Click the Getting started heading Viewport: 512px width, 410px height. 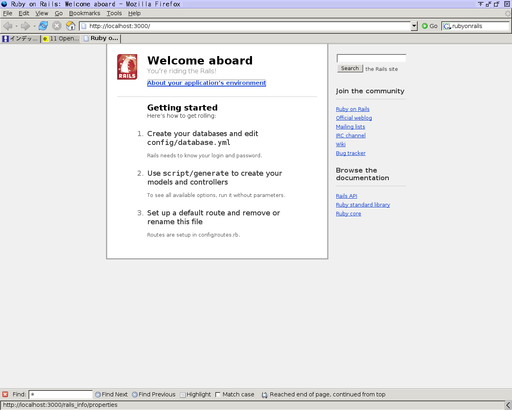(182, 107)
